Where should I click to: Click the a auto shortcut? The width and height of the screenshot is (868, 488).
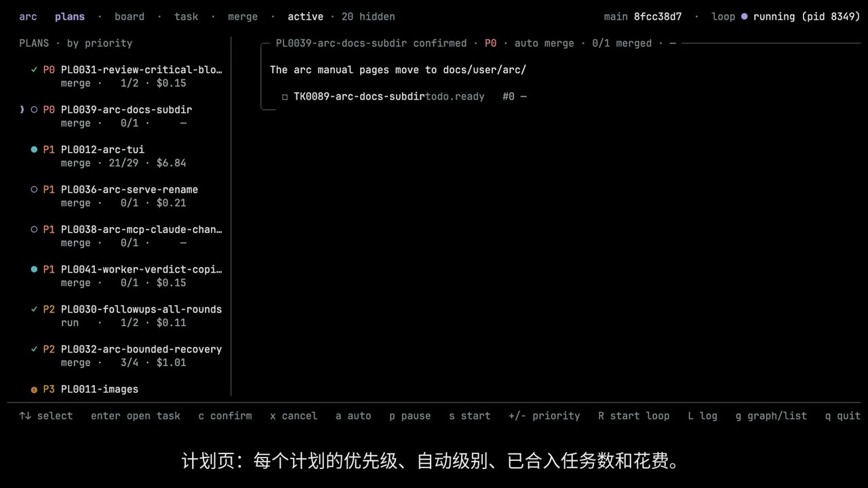353,416
